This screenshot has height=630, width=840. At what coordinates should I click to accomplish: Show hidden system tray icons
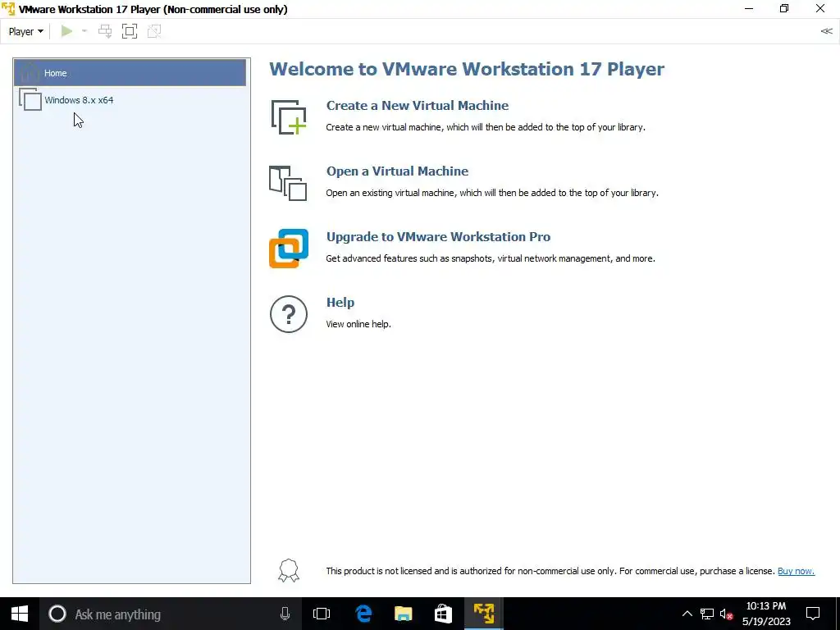pos(687,614)
